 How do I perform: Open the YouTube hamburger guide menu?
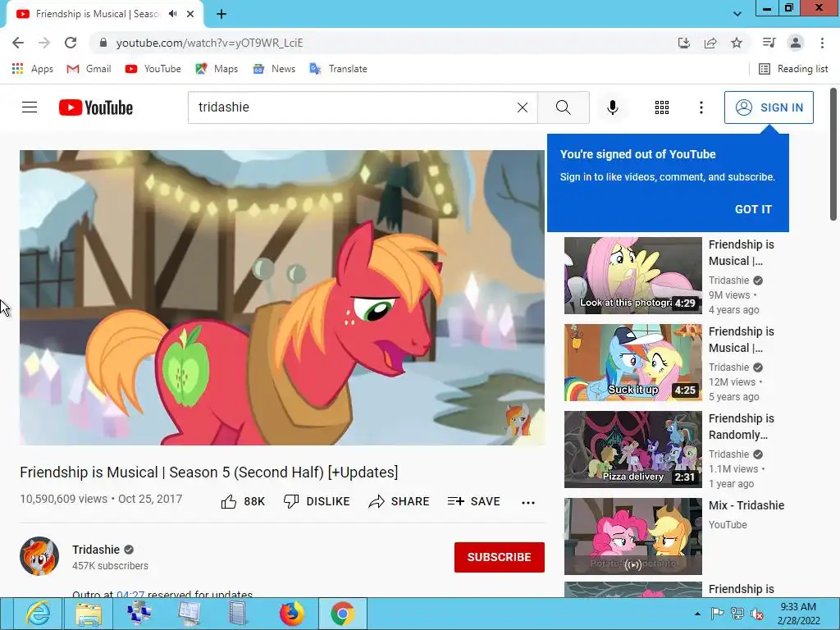[x=30, y=107]
